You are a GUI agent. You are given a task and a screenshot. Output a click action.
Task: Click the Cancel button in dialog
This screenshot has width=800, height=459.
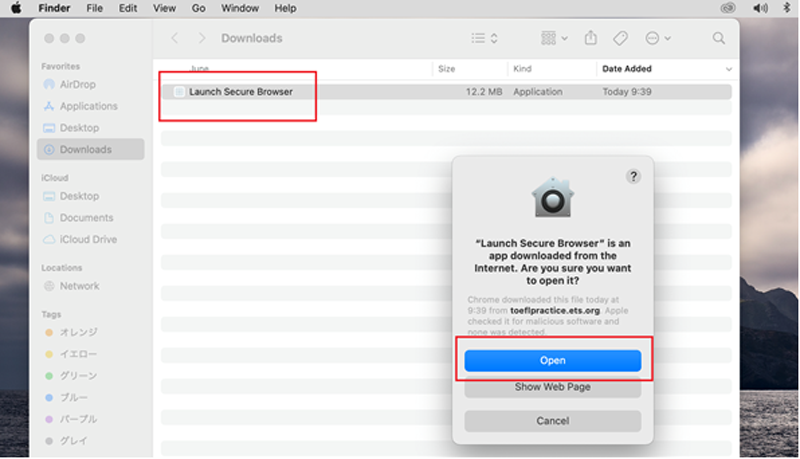click(x=553, y=421)
